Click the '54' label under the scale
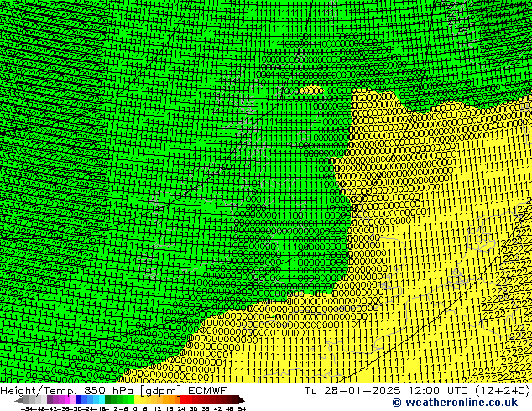532x411 pixels. [x=242, y=408]
